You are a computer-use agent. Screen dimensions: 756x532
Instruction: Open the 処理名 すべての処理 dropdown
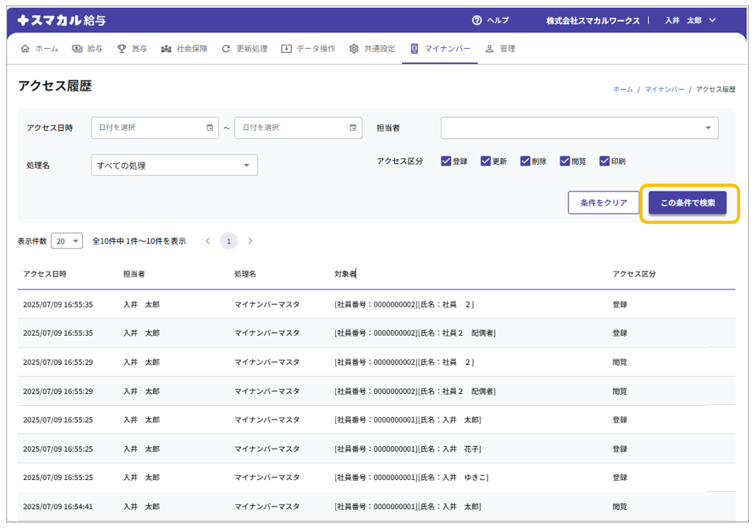pos(174,166)
